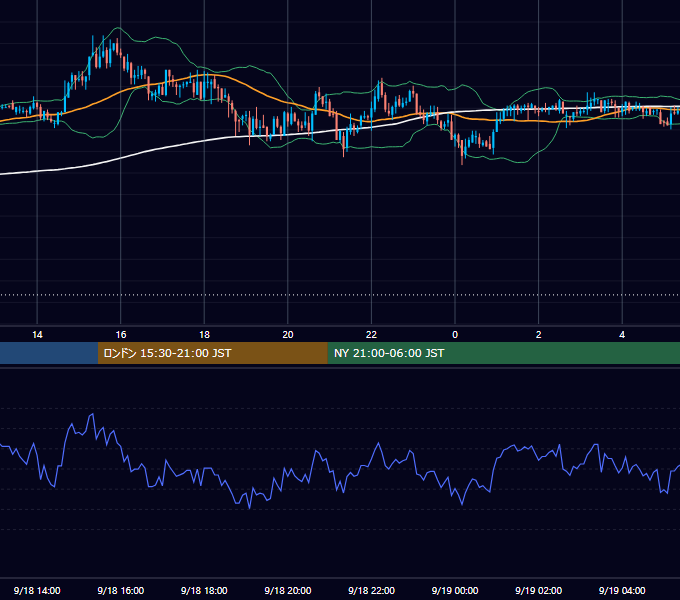This screenshot has width=680, height=600.
Task: Click the 14 hour label on the price chart axis
Action: (37, 335)
